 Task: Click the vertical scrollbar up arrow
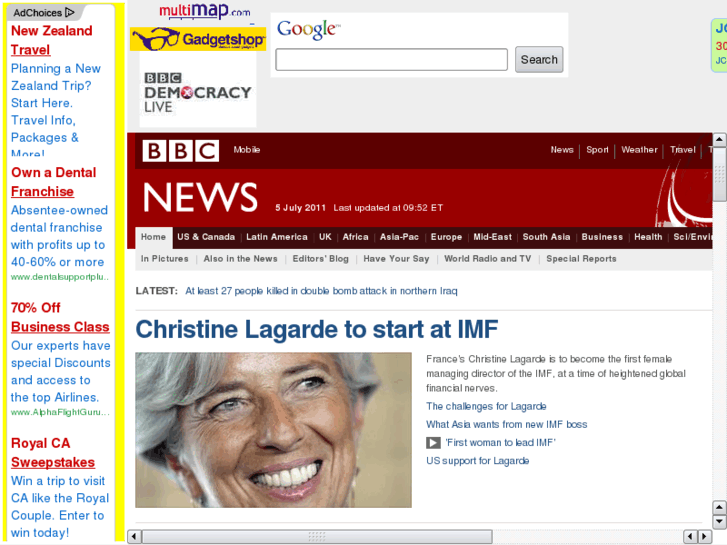pyautogui.click(x=719, y=139)
